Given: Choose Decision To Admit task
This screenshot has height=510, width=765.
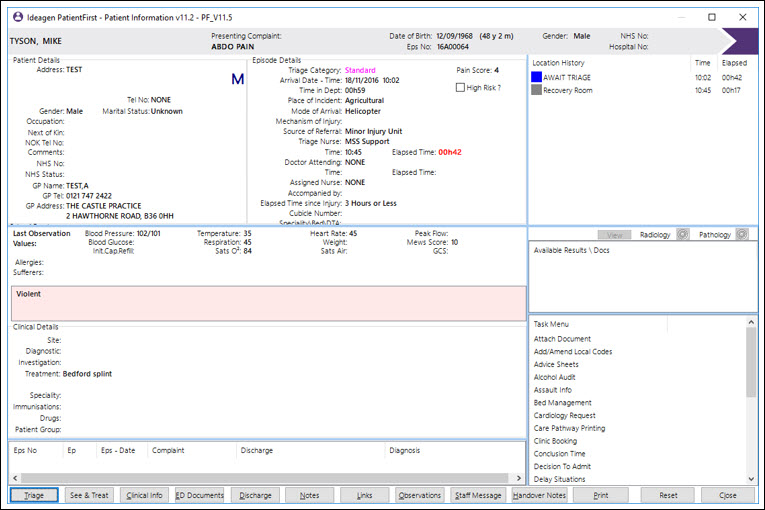Looking at the screenshot, I should click(x=562, y=466).
